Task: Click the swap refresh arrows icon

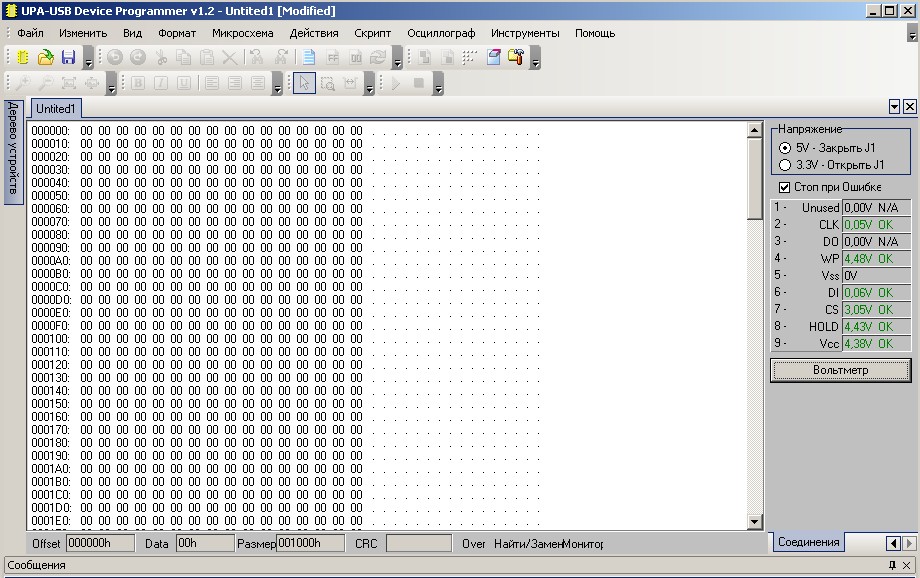Action: tap(378, 57)
